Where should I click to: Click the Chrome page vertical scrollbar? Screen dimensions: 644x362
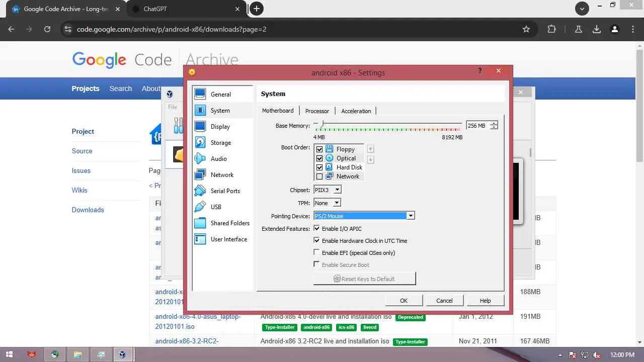coord(640,106)
